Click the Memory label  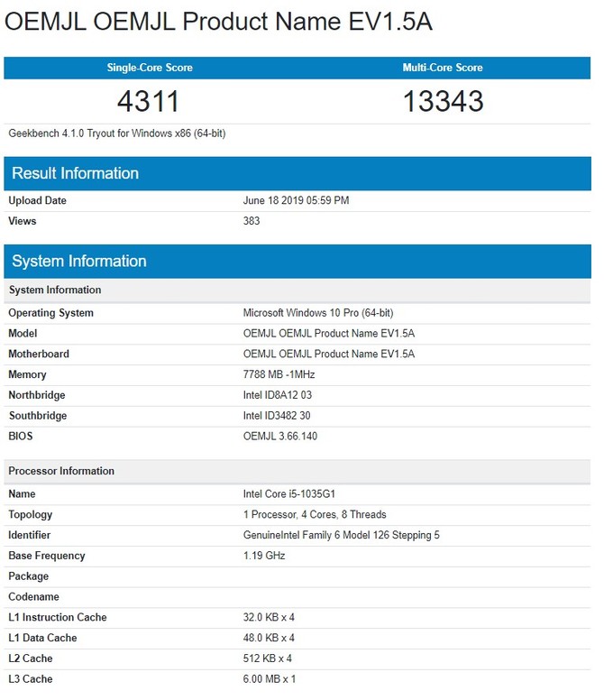(x=27, y=374)
